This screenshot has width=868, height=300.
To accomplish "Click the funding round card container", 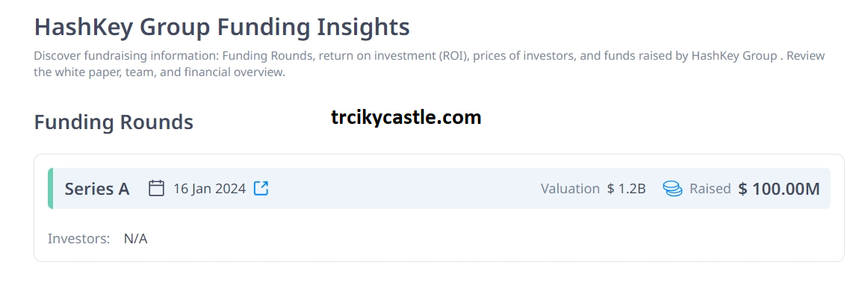I will coord(439,207).
